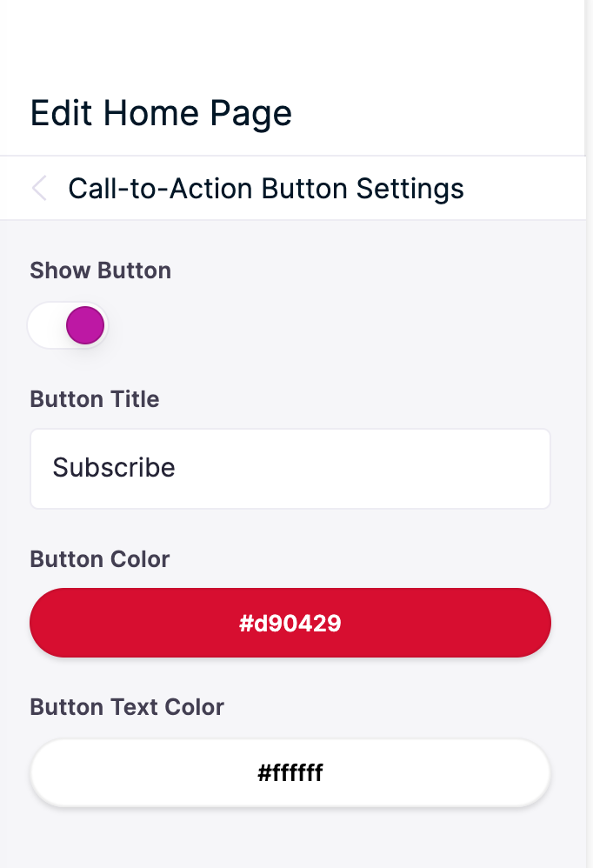This screenshot has width=593, height=868.
Task: Click the Button Color label
Action: [x=100, y=559]
